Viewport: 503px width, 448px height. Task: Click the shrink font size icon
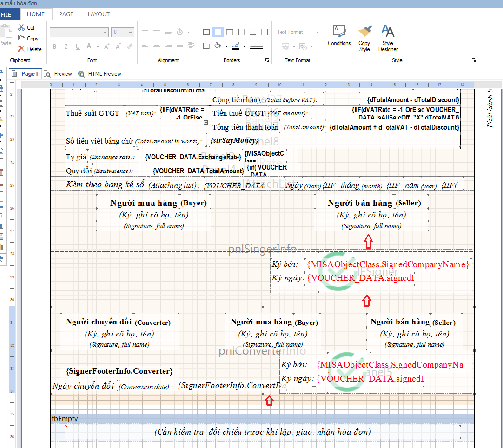[x=118, y=46]
